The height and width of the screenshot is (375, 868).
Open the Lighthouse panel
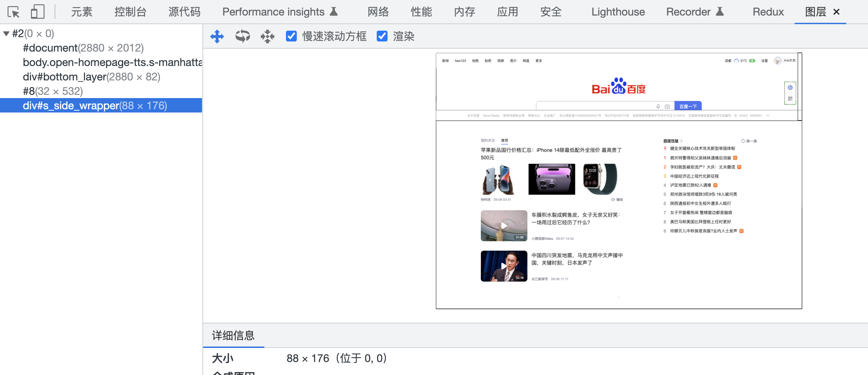point(617,12)
